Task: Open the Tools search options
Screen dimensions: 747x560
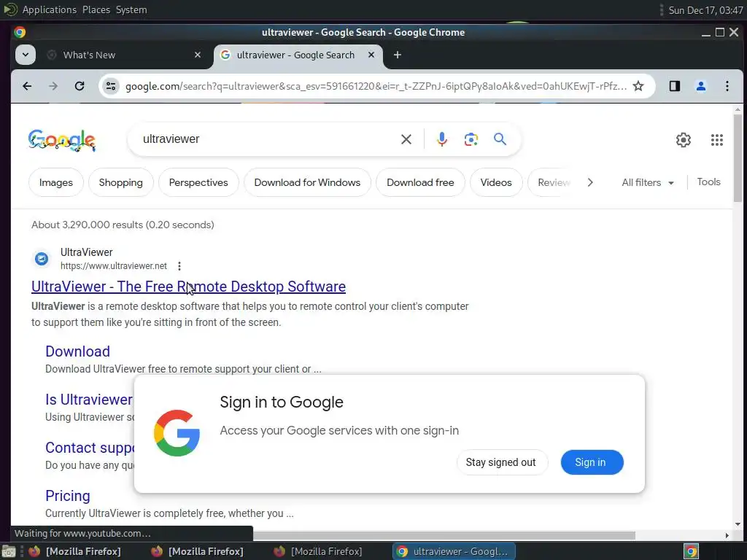Action: (x=708, y=182)
